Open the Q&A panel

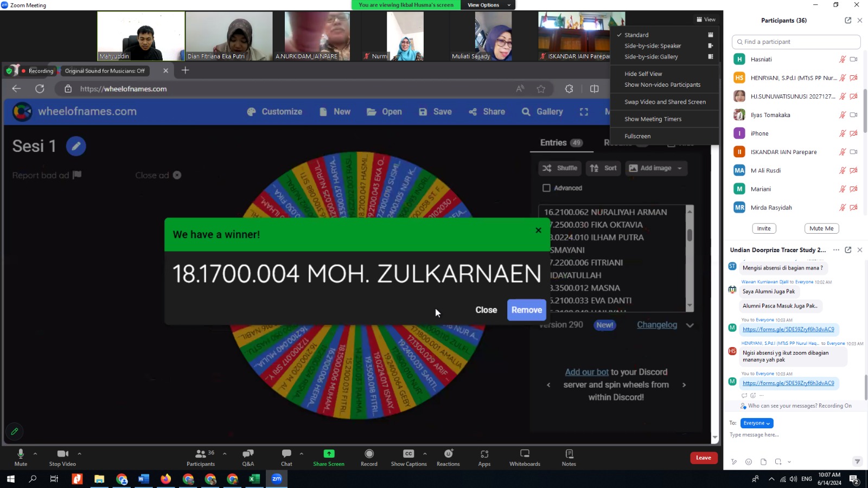[248, 454]
